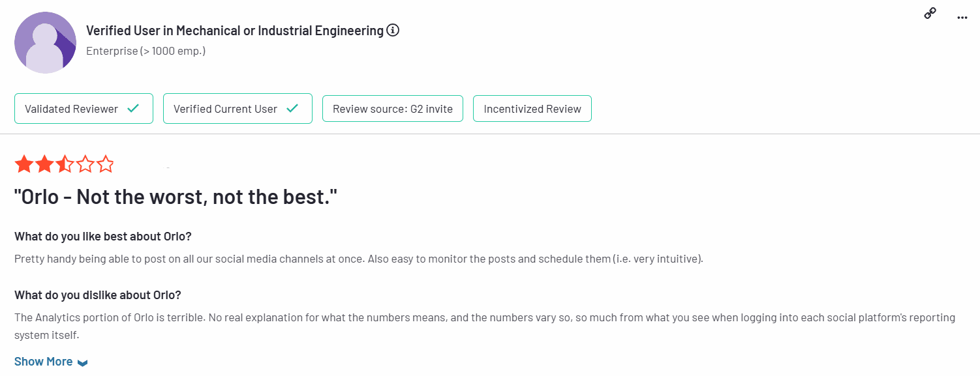Click the second red star in the rating slider
980x376 pixels.
(x=43, y=164)
